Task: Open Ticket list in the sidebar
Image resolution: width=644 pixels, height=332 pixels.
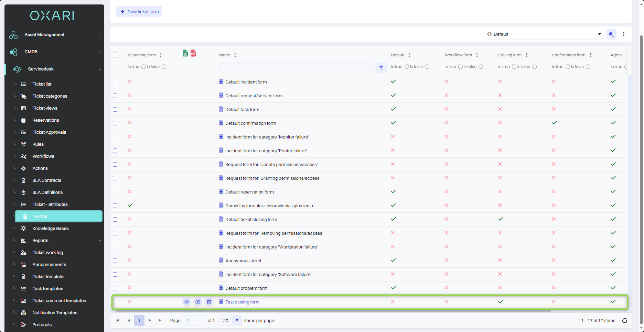Action: [x=42, y=84]
